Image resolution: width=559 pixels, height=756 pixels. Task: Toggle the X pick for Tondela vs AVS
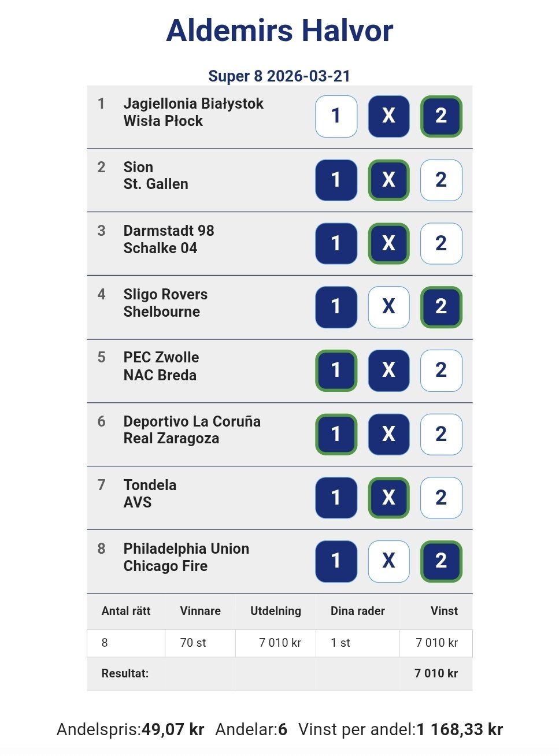pos(388,498)
